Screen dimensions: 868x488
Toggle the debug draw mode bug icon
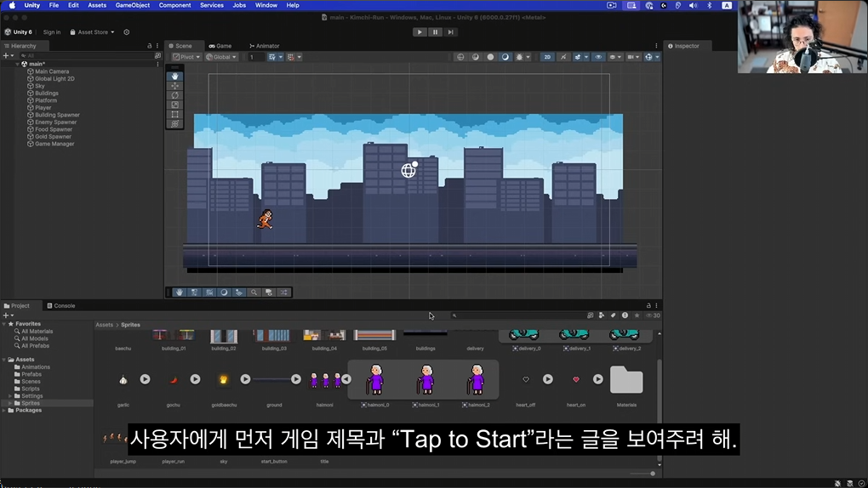click(x=519, y=57)
